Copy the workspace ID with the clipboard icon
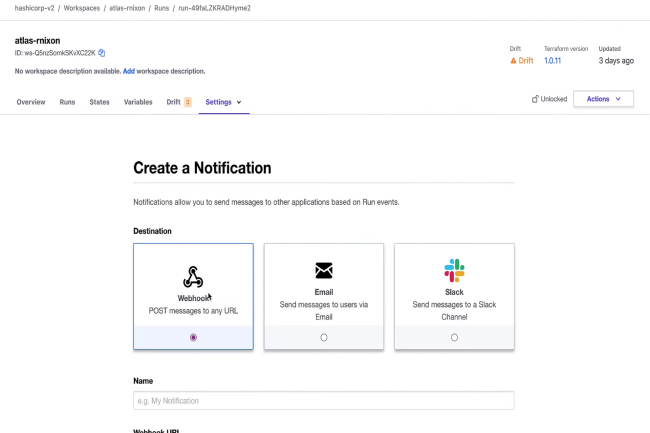 coord(102,53)
